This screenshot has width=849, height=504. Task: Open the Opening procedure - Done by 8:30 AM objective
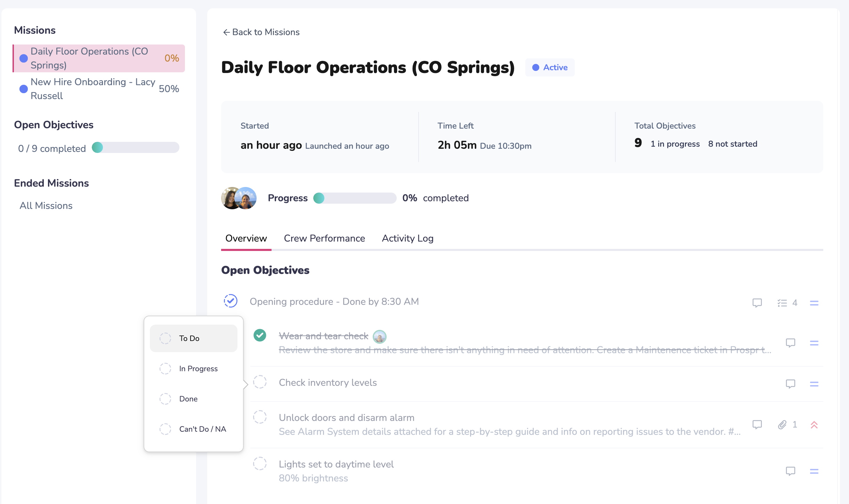[x=334, y=302]
